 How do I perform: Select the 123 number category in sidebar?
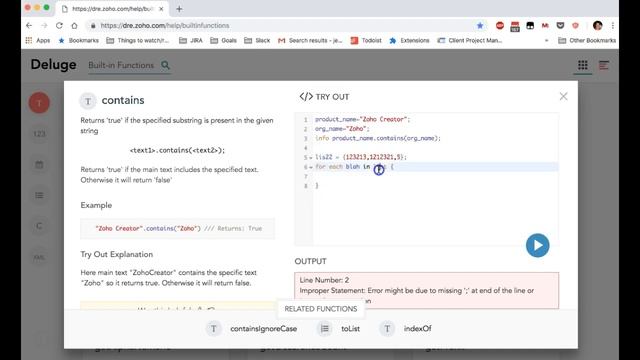[39, 134]
